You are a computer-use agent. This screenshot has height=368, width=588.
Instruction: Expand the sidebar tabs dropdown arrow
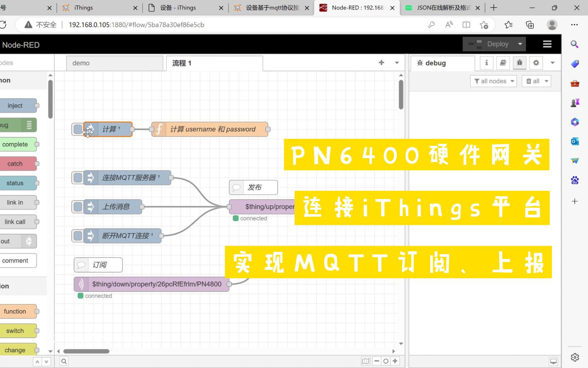[553, 63]
